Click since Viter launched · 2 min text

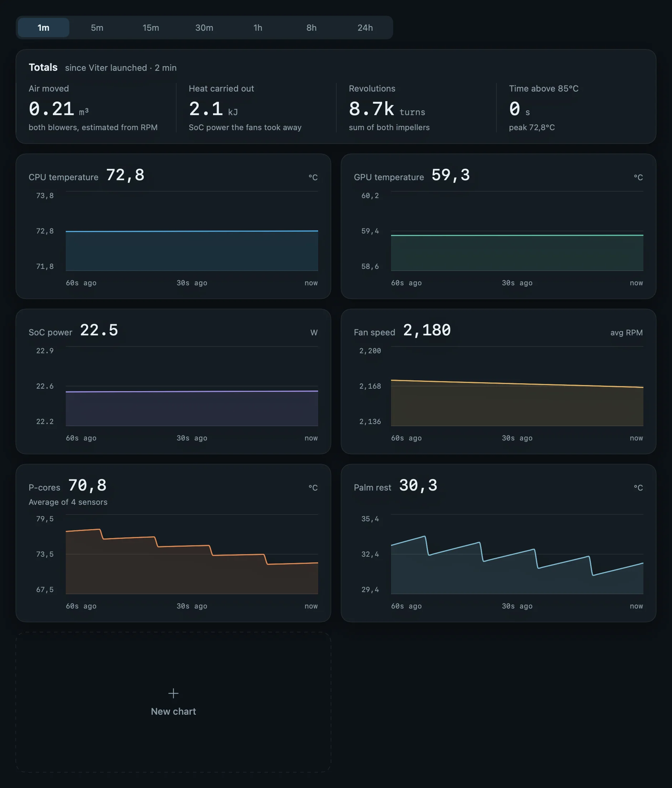point(120,68)
